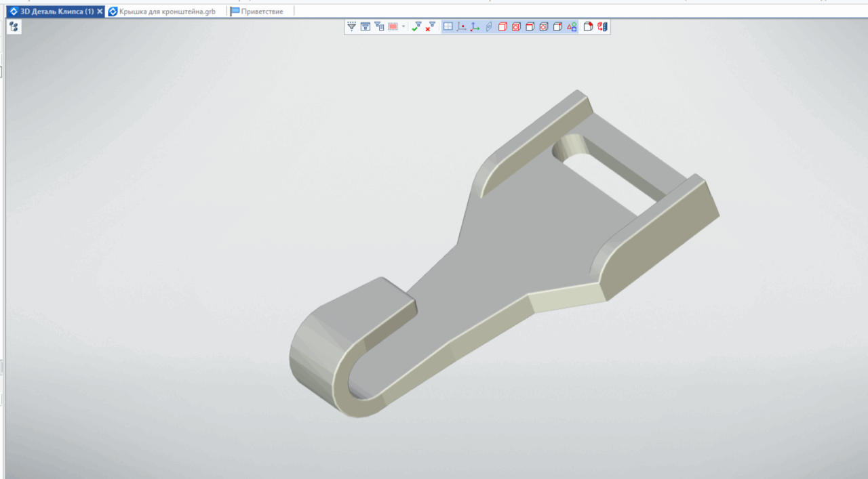This screenshot has height=479, width=868.
Task: Click the filter with document list icon
Action: (379, 26)
